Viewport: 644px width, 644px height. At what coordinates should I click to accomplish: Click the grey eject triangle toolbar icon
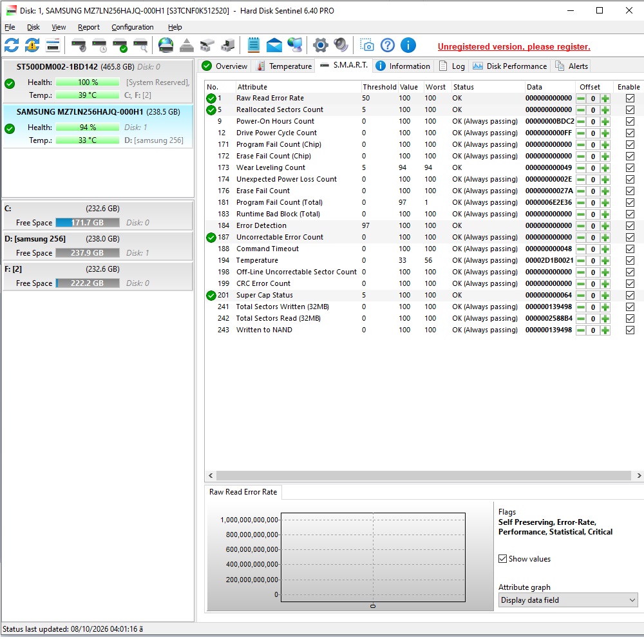click(187, 45)
